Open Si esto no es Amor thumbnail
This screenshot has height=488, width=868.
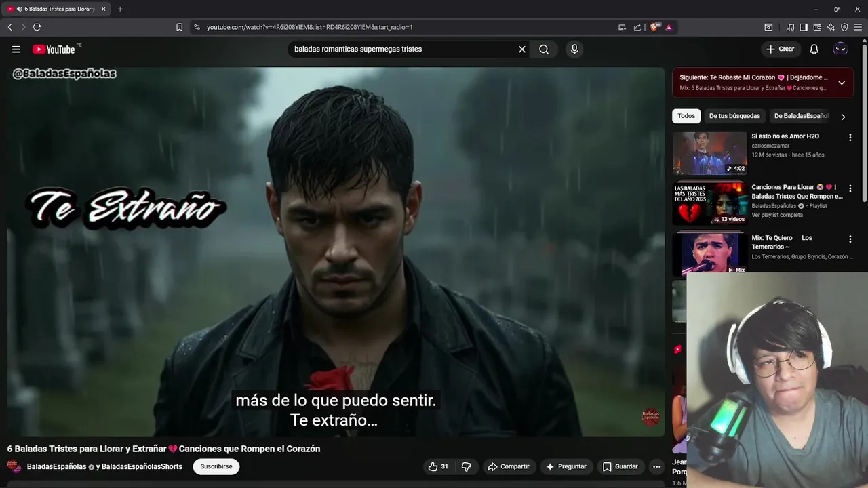(710, 153)
